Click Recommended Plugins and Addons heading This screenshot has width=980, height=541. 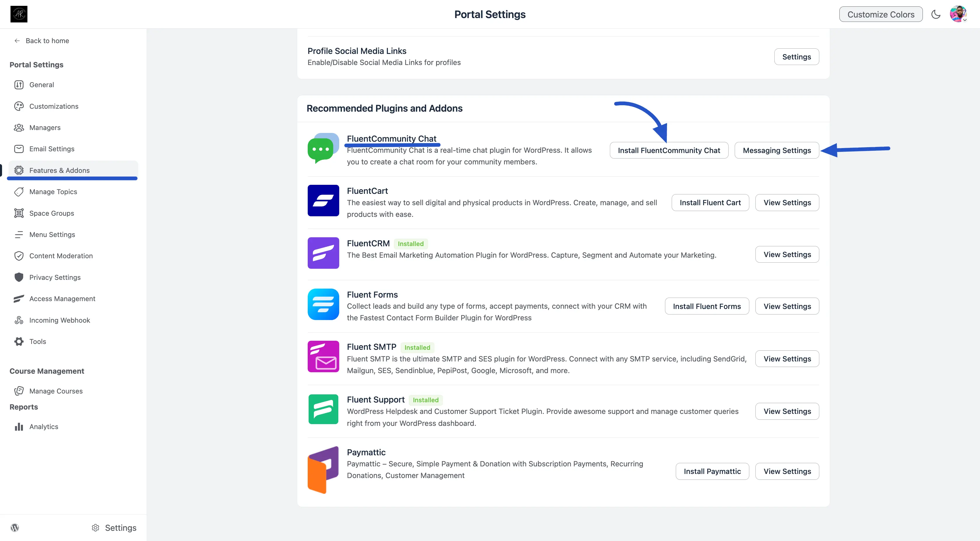(384, 108)
